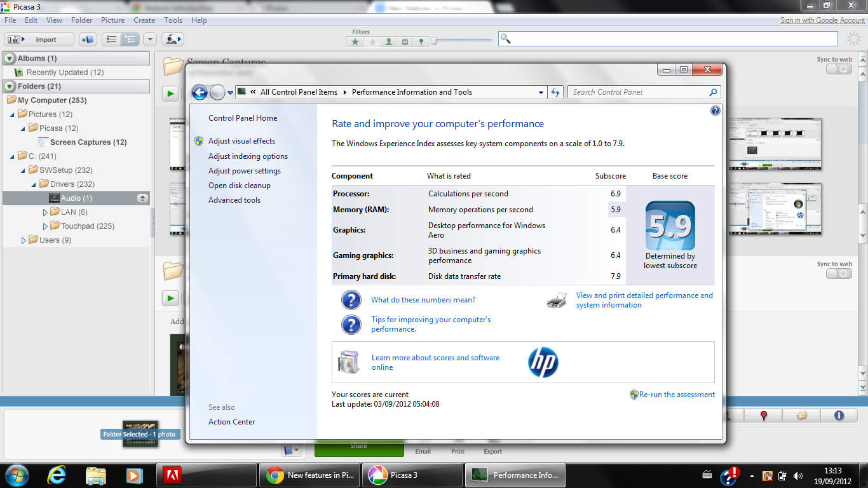Open the Picture menu
868x488 pixels.
[x=112, y=20]
